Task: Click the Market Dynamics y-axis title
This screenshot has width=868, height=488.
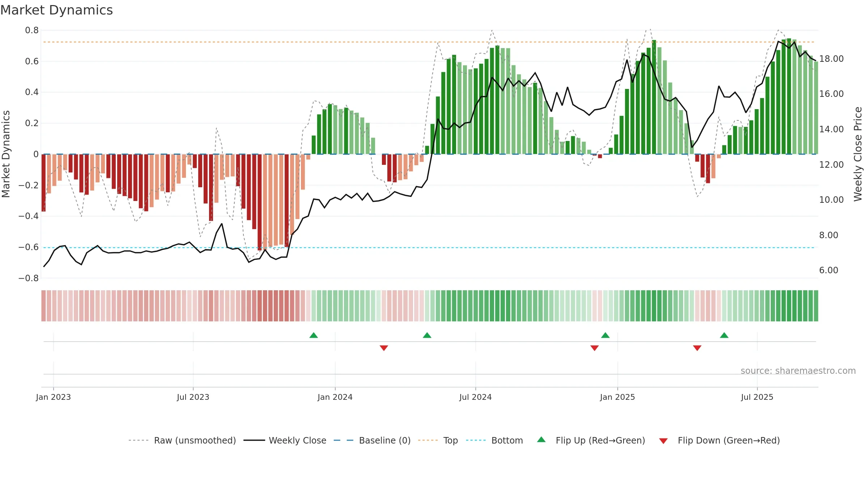Action: (x=6, y=154)
